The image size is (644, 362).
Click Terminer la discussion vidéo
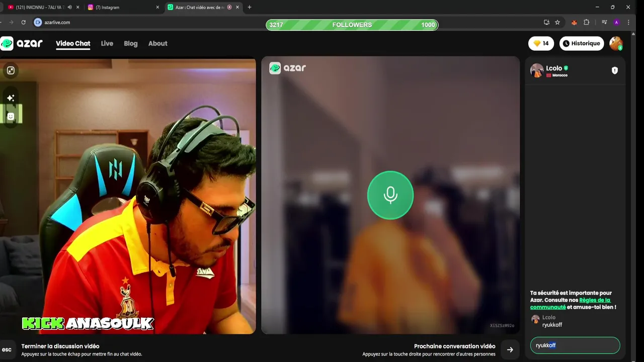[60, 346]
